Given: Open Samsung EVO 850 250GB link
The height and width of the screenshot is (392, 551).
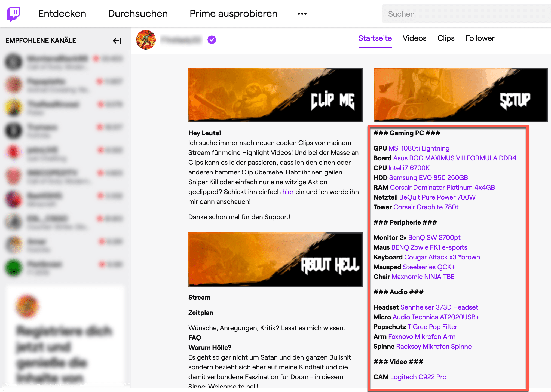Looking at the screenshot, I should tap(428, 178).
